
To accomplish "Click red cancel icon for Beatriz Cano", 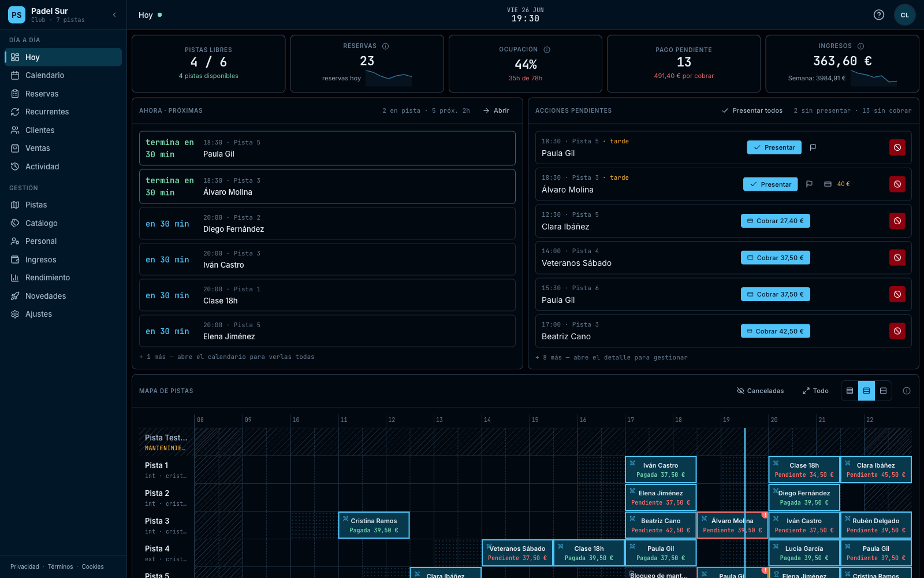I will 897,331.
